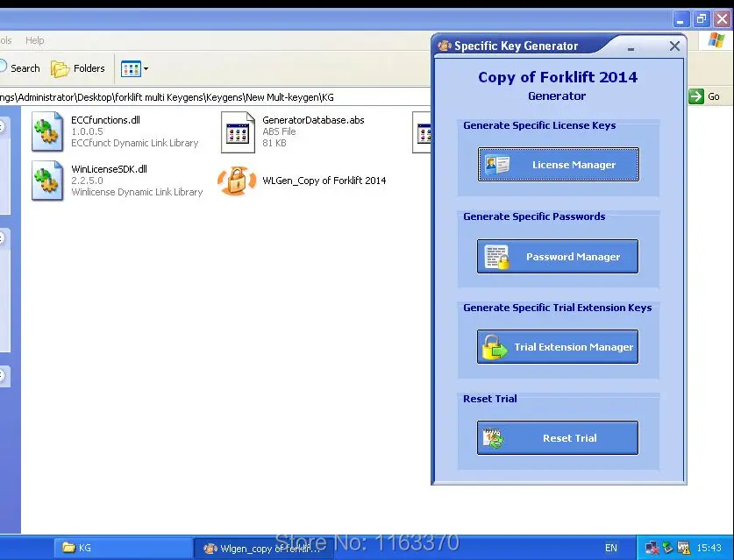Click the Explorer address bar path
Screen dimensions: 734x560
(167, 97)
